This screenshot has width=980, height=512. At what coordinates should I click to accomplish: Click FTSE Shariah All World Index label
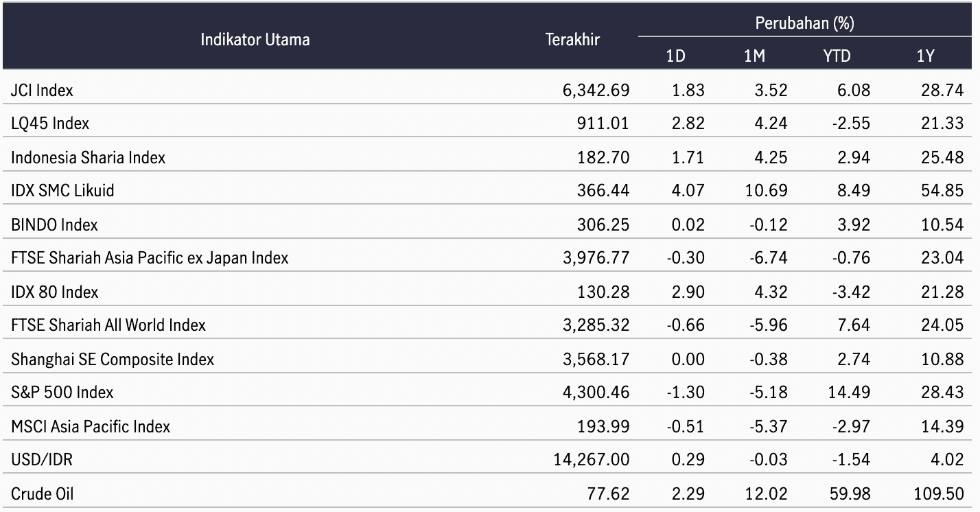[x=108, y=325]
